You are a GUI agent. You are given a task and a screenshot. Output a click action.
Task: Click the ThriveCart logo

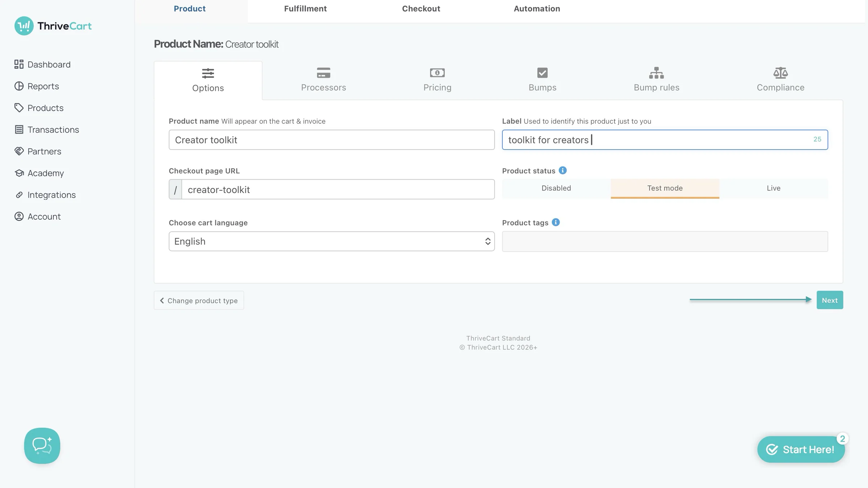(x=53, y=26)
